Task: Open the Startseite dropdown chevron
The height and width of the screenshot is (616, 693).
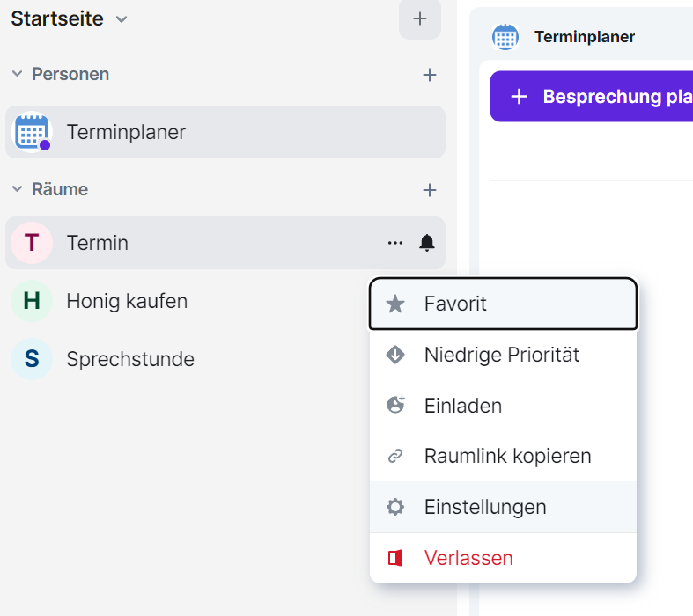Action: point(122,19)
